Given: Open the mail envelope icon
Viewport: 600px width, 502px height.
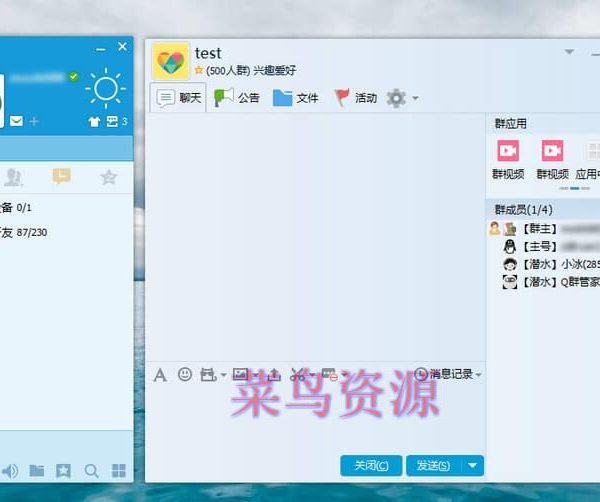Looking at the screenshot, I should 16,121.
